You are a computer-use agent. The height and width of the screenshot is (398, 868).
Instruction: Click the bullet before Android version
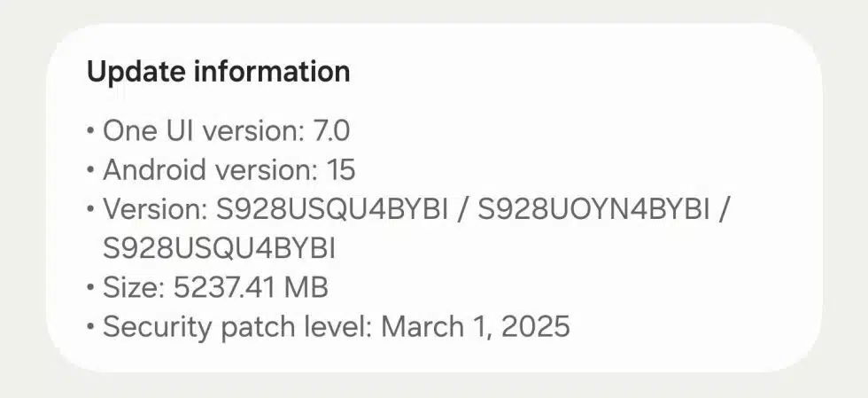coord(90,170)
